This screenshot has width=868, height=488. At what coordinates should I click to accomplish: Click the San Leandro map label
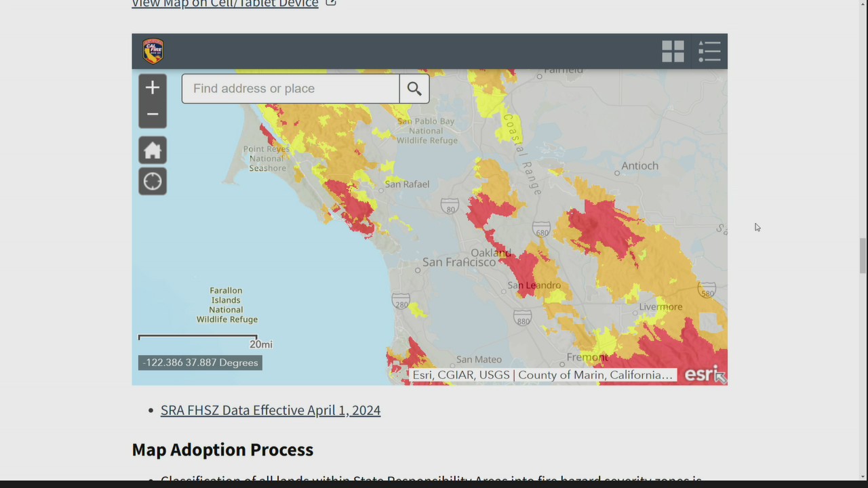(x=534, y=285)
